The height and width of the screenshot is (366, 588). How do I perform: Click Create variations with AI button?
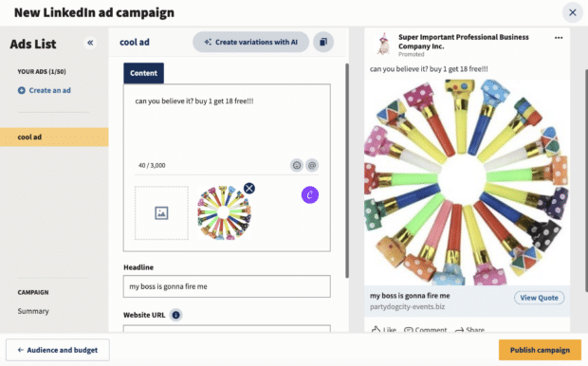coord(251,42)
